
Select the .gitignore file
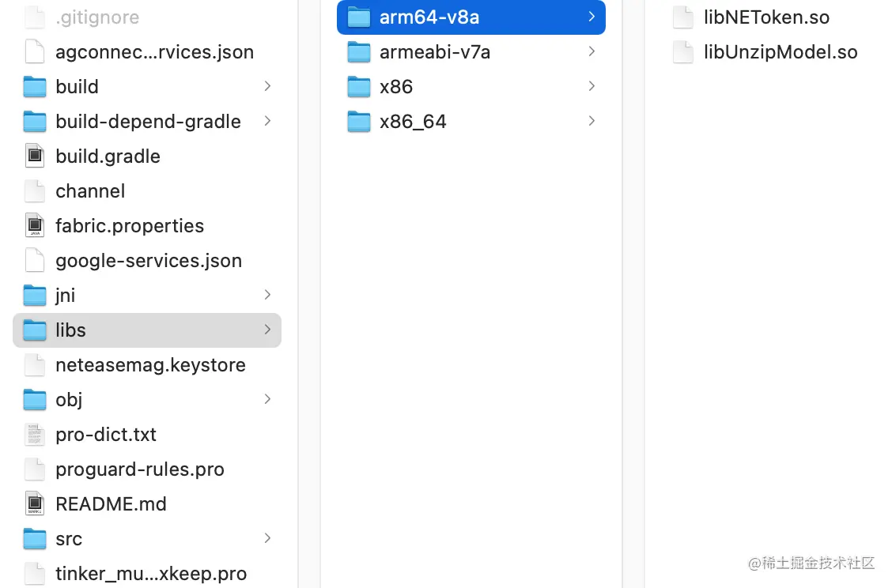click(97, 17)
